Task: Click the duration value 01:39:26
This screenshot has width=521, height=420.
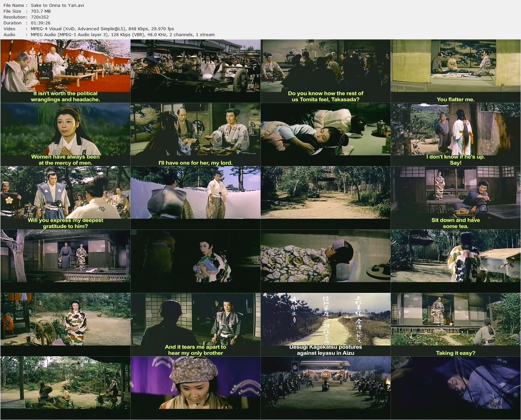Action: click(40, 23)
